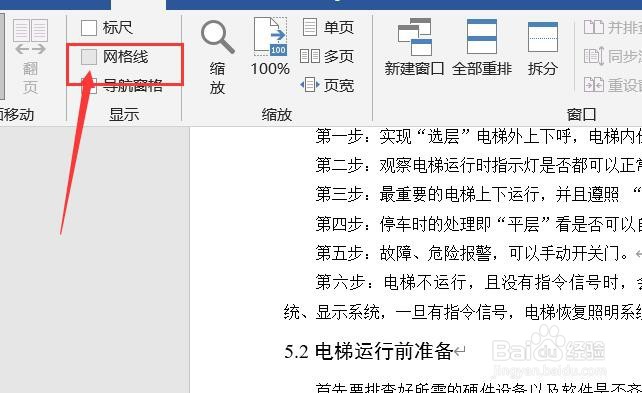
Task: Click the line starting 第二步
Action: coord(478,165)
